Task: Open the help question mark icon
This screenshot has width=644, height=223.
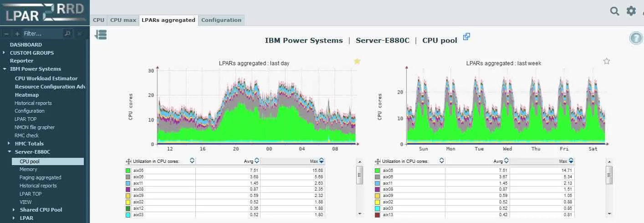Action: [x=636, y=38]
